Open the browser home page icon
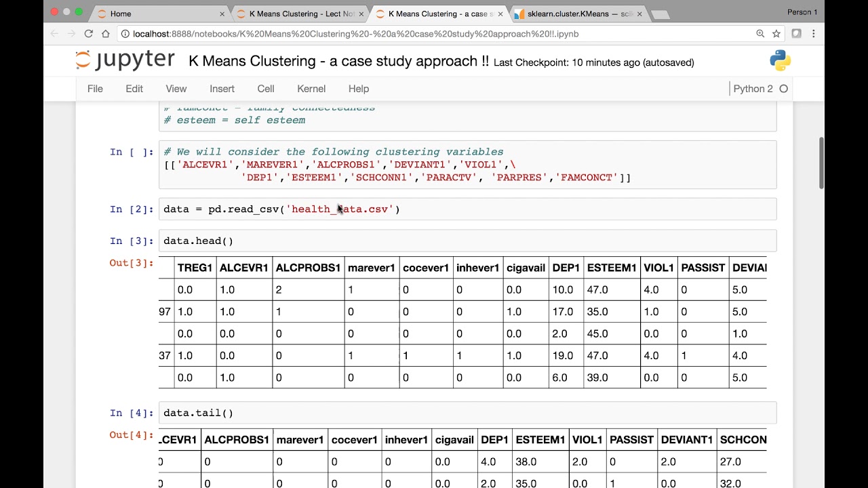 click(105, 33)
